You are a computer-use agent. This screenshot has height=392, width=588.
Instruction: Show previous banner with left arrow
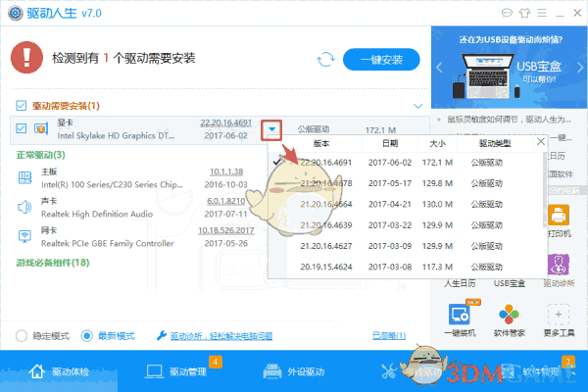[439, 68]
